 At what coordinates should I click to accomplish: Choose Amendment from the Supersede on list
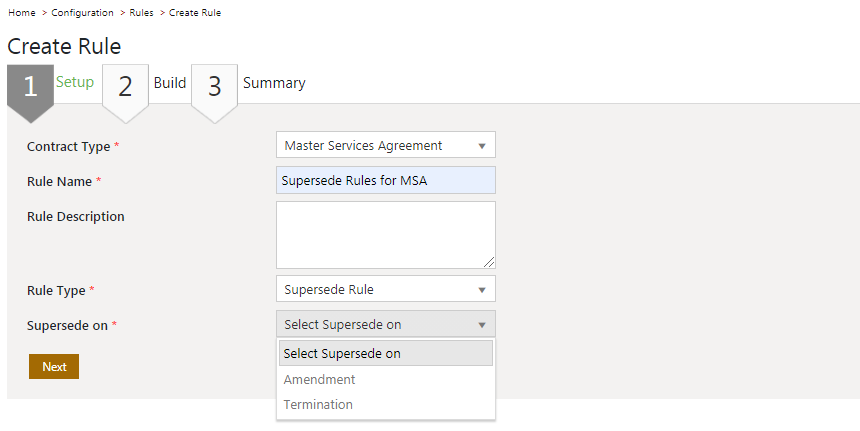click(320, 380)
